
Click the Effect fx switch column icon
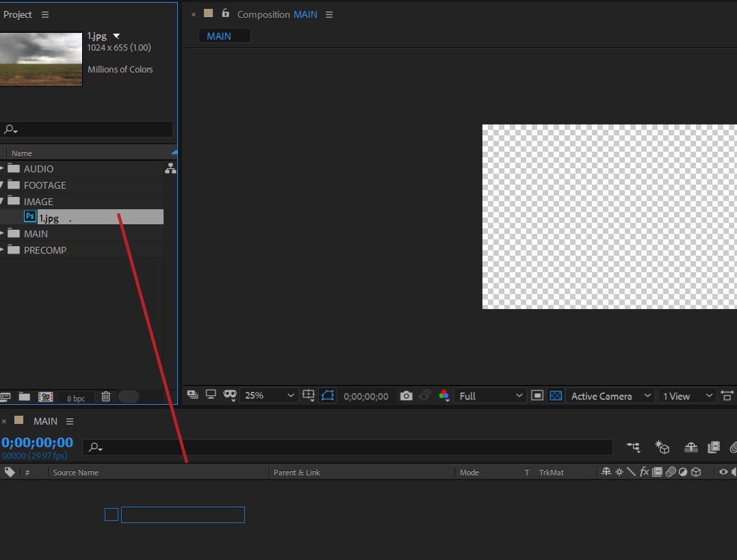pos(645,472)
